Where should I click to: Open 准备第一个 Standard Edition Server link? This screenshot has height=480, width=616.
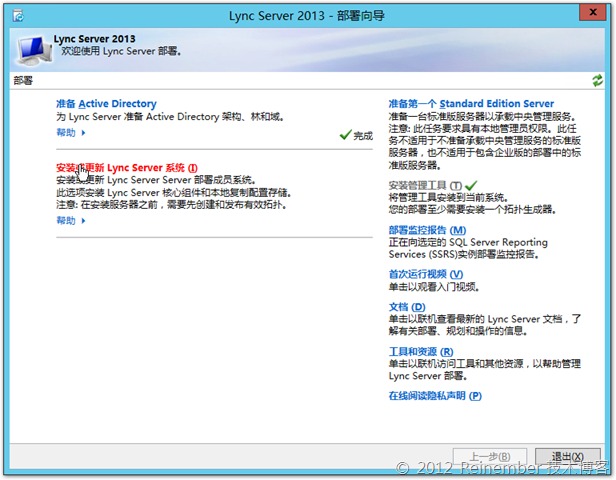471,104
